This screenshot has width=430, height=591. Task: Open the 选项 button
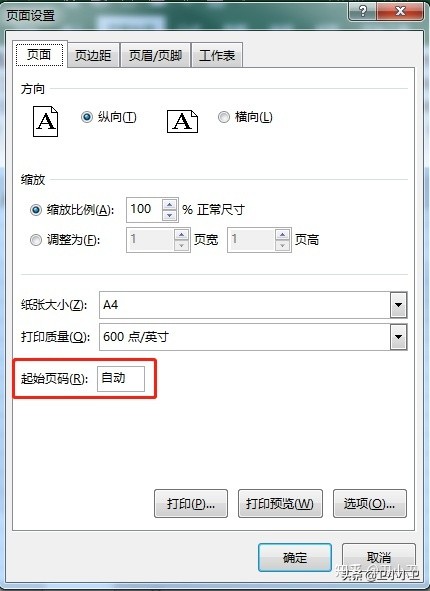[x=369, y=503]
